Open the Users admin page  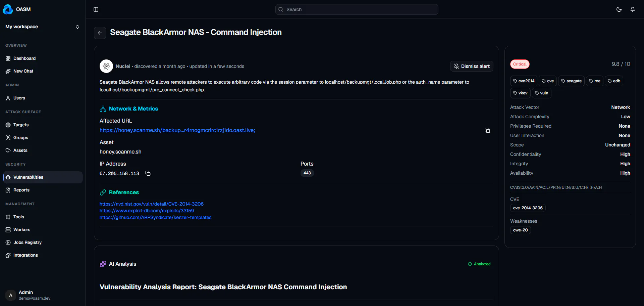pyautogui.click(x=43, y=98)
